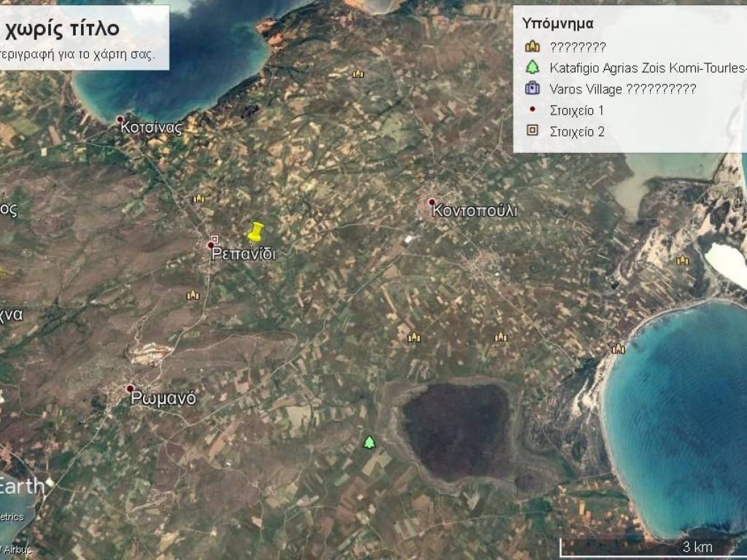Click the map description text
The image size is (747, 560).
coord(77,55)
